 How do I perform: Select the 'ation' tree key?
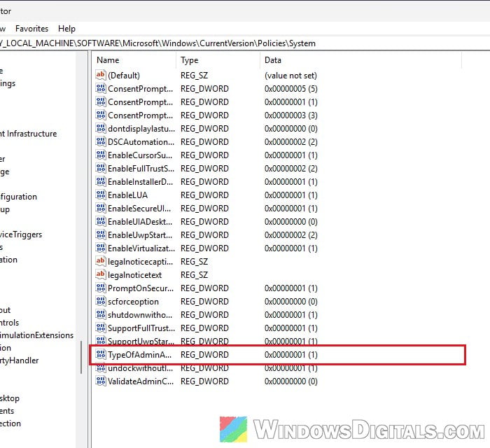[x=8, y=260]
